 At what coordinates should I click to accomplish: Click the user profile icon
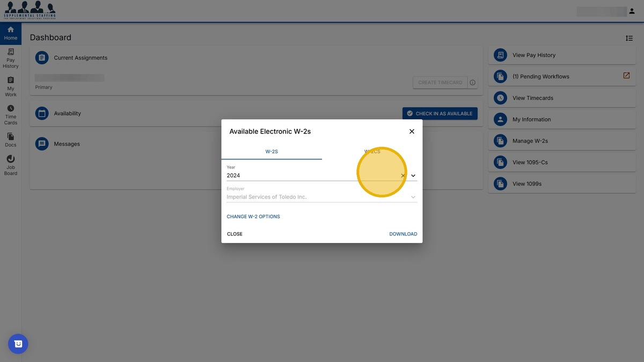[x=631, y=11]
